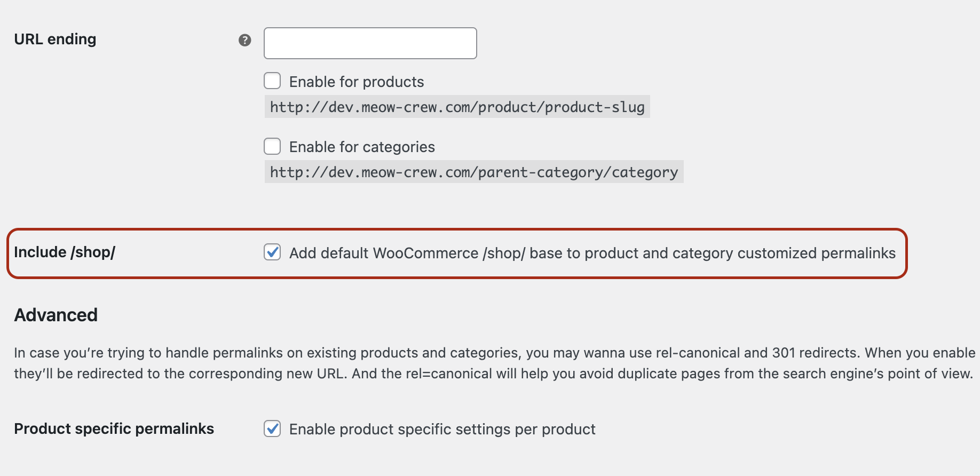The height and width of the screenshot is (476, 980).
Task: Uncheck the Add default WooCommerce /shop/ base option
Action: point(272,252)
